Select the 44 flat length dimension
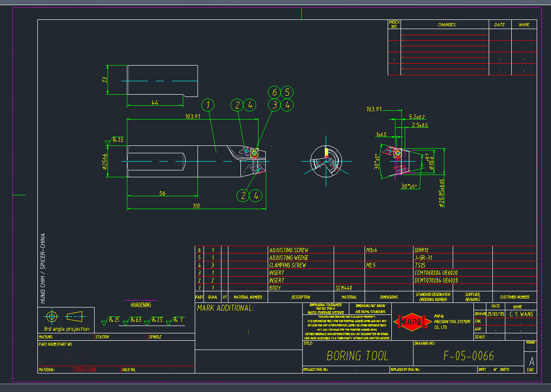 point(155,103)
